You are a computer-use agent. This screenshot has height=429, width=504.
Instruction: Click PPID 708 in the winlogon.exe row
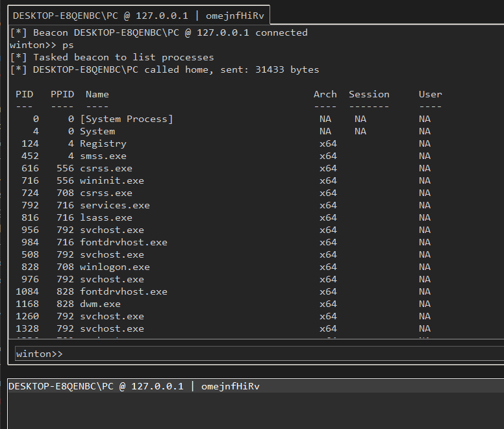[x=65, y=267]
